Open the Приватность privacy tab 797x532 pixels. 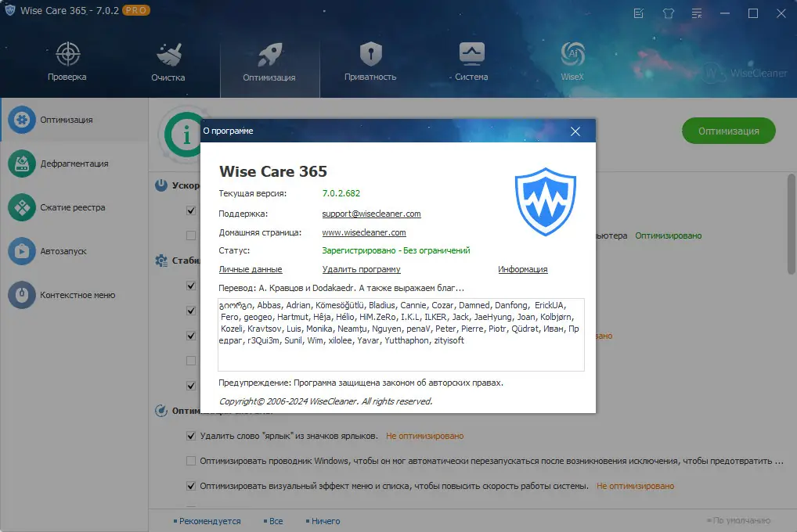[x=370, y=61]
